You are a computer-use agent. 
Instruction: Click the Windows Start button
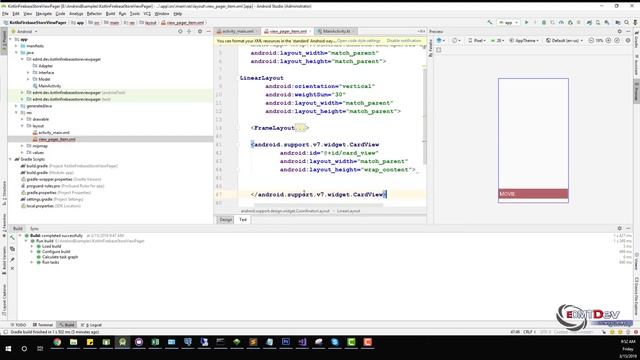(8, 349)
